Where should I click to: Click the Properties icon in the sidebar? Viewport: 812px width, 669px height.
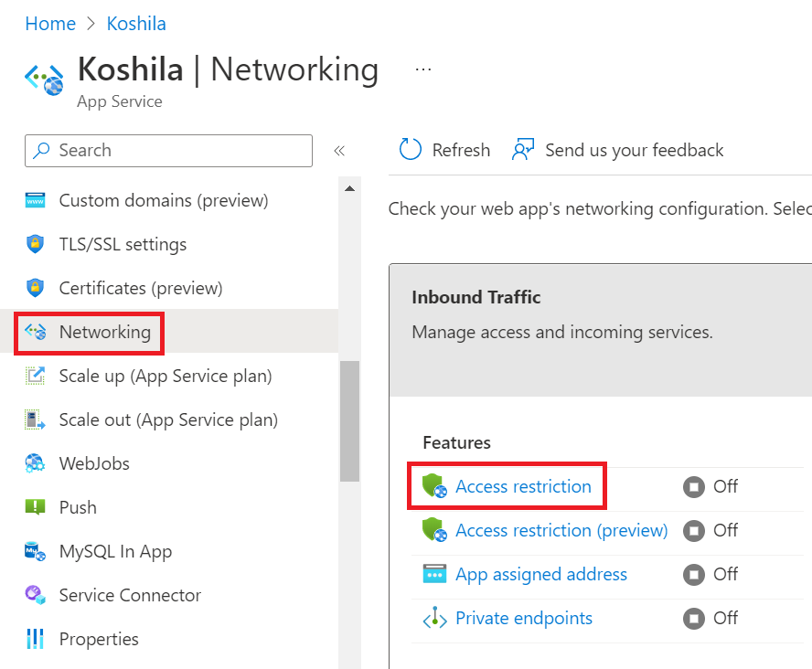(36, 639)
